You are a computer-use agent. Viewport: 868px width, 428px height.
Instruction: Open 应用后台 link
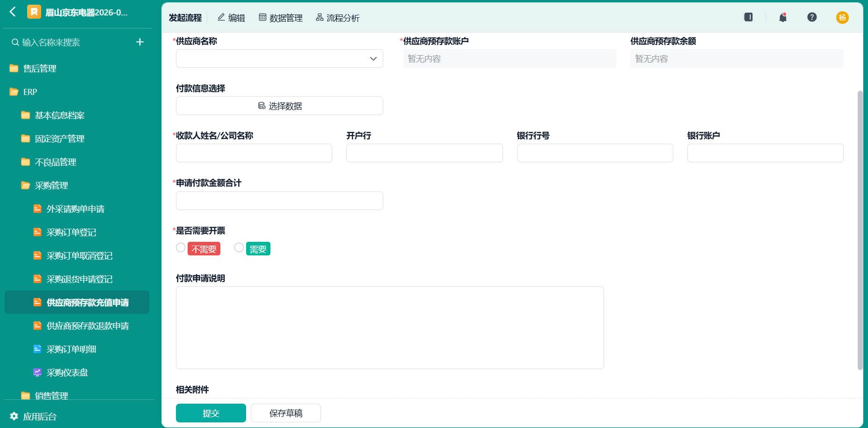[x=40, y=416]
